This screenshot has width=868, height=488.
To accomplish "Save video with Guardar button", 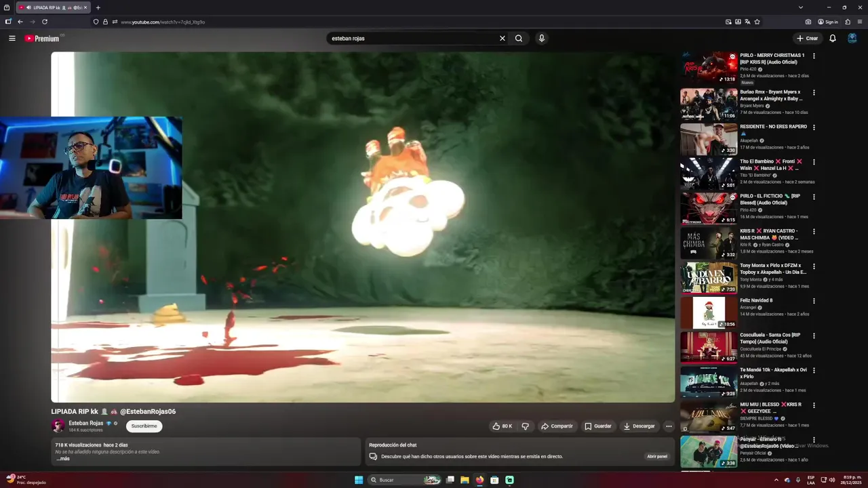I will click(598, 426).
